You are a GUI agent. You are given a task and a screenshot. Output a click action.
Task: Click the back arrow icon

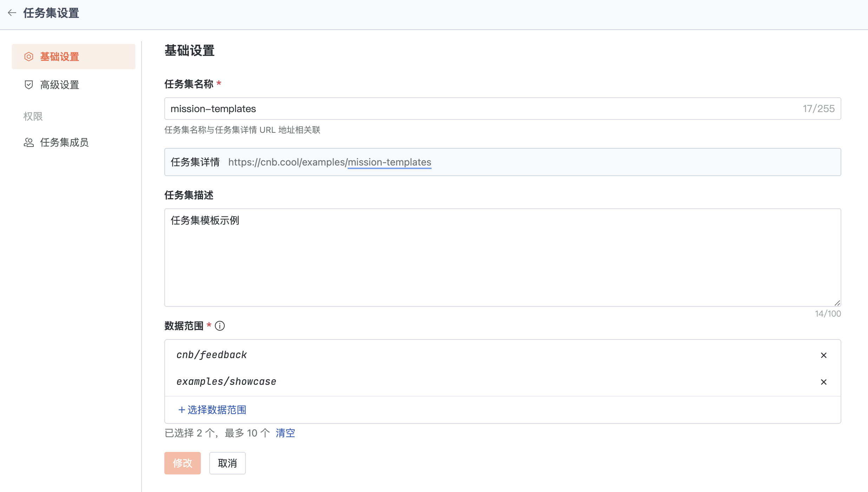coord(12,13)
